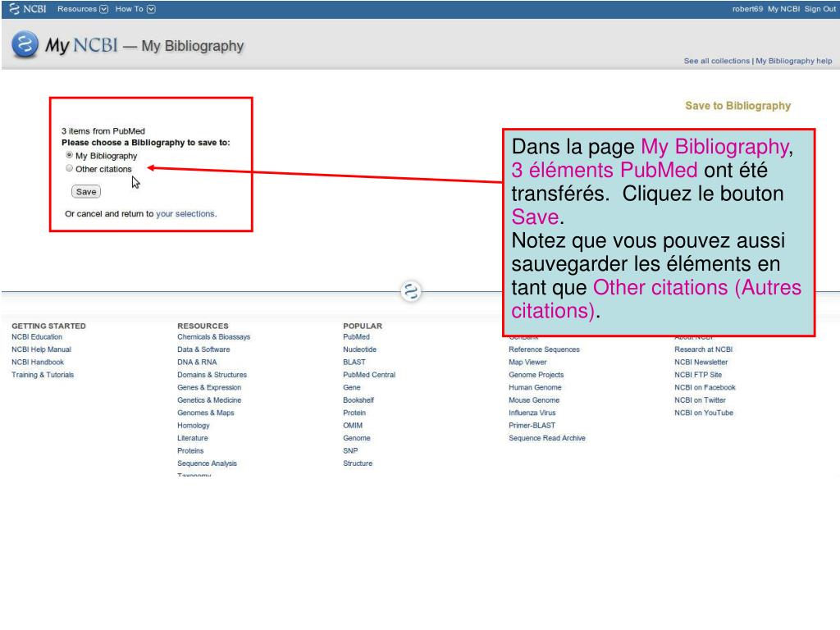Click the NCBI helix icon on footer divider
This screenshot has width=840, height=630.
(411, 291)
